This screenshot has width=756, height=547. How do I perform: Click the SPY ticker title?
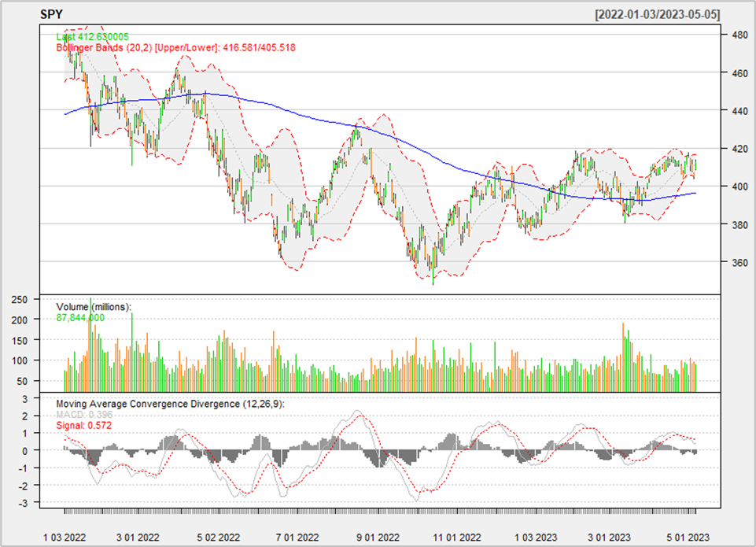point(52,14)
